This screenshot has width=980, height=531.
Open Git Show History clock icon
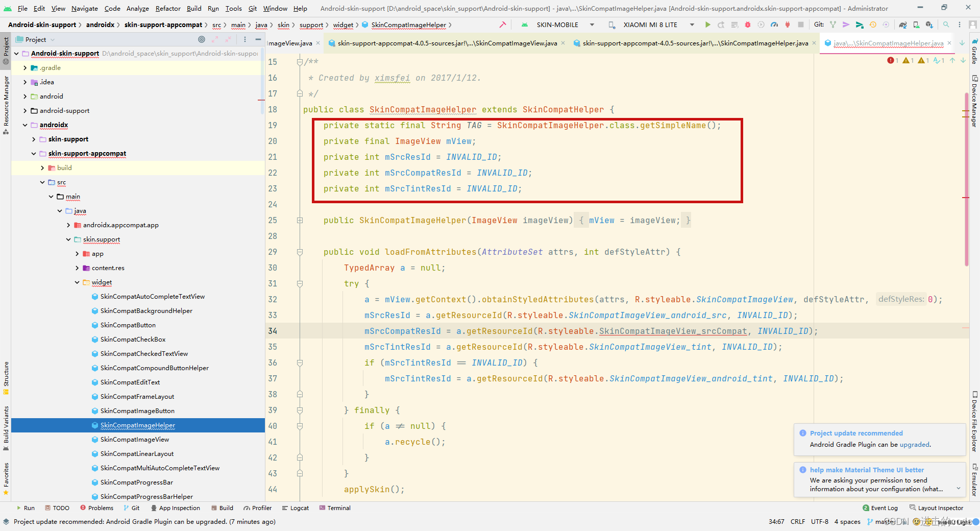tap(873, 25)
